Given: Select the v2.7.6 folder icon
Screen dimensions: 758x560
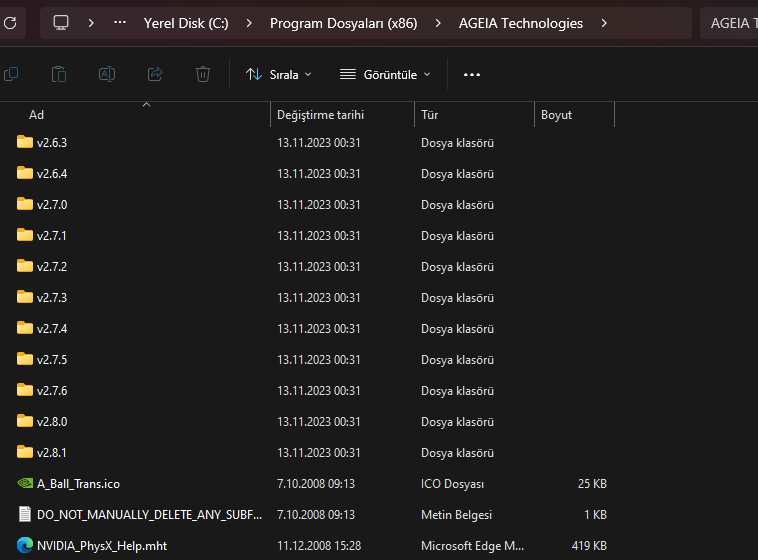Looking at the screenshot, I should 25,389.
